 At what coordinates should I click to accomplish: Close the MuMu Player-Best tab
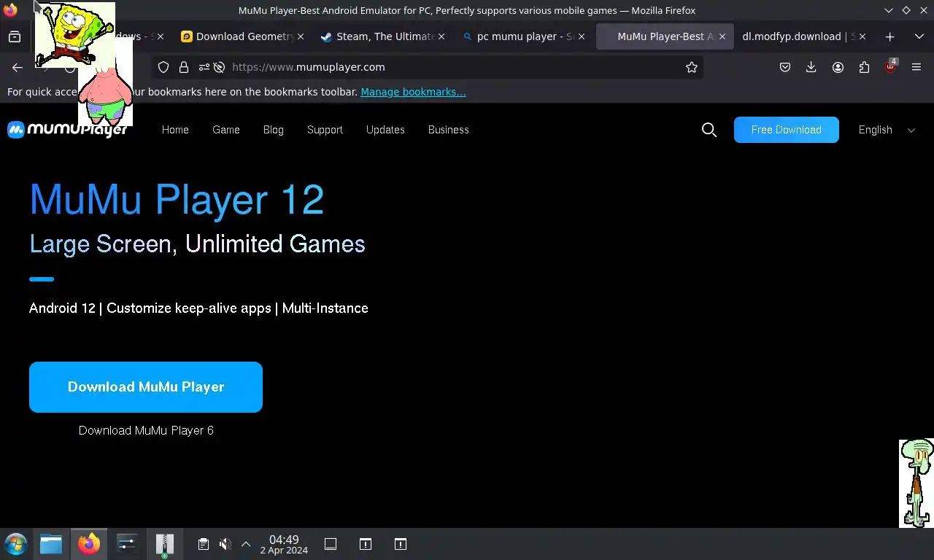[722, 36]
